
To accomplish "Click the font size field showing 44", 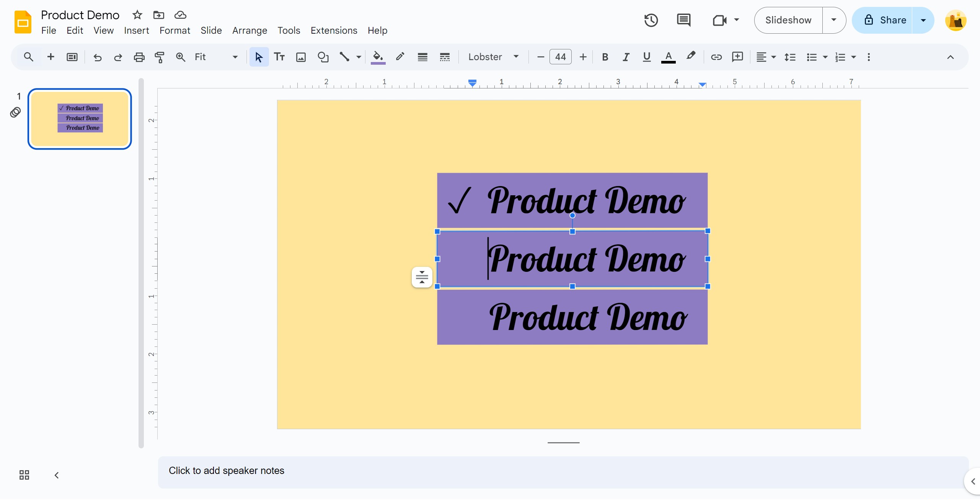I will pyautogui.click(x=561, y=57).
